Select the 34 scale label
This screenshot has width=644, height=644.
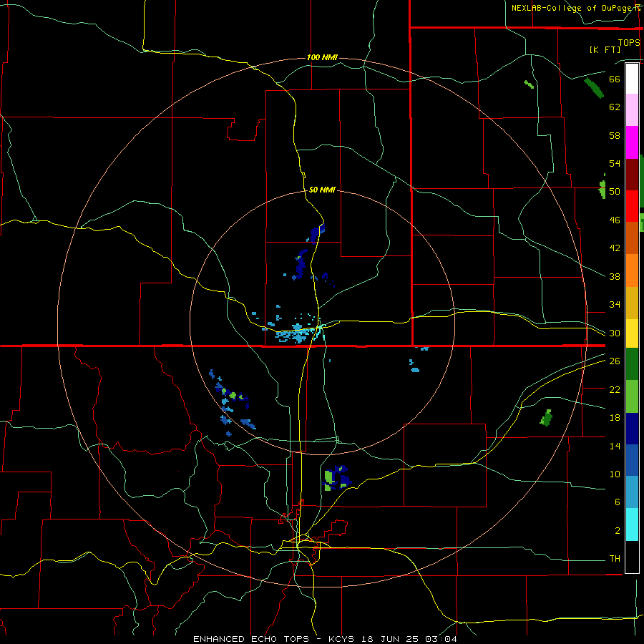coord(615,305)
